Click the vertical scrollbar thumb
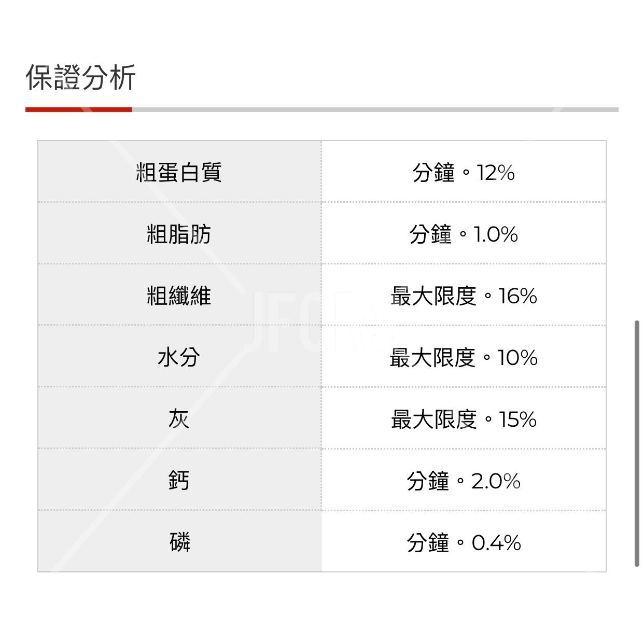Viewport: 644px width, 644px height. [x=637, y=444]
